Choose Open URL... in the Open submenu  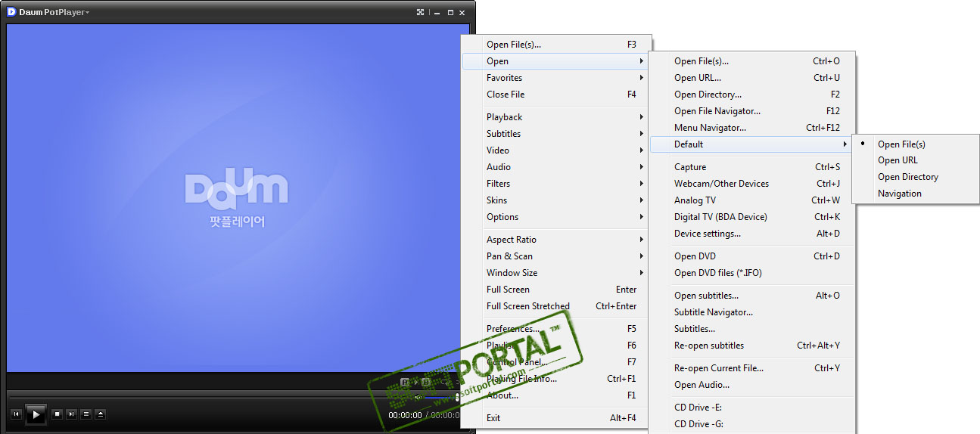tap(751, 78)
